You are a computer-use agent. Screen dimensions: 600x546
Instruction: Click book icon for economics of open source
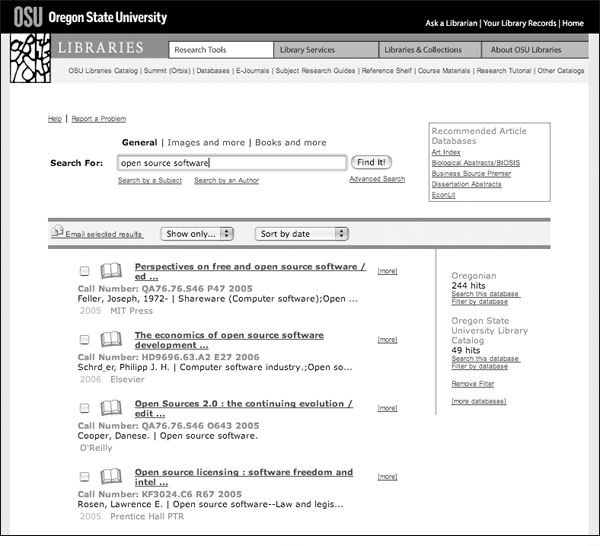[x=111, y=340]
